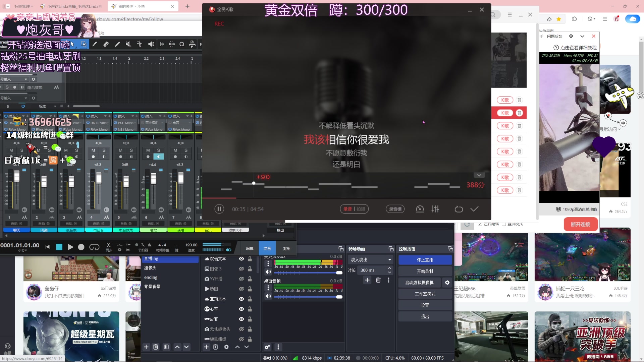
Task: Open virtual camera settings gear
Action: click(447, 283)
